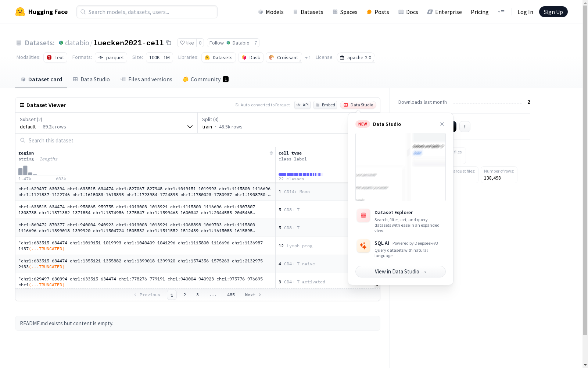
Task: Focus the Search models, datasets, users field
Action: click(147, 12)
